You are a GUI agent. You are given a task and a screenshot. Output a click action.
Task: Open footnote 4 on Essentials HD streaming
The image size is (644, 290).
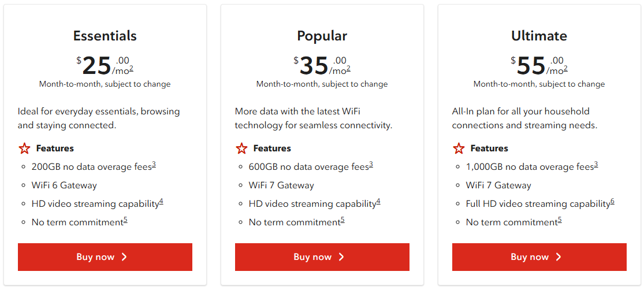click(161, 202)
